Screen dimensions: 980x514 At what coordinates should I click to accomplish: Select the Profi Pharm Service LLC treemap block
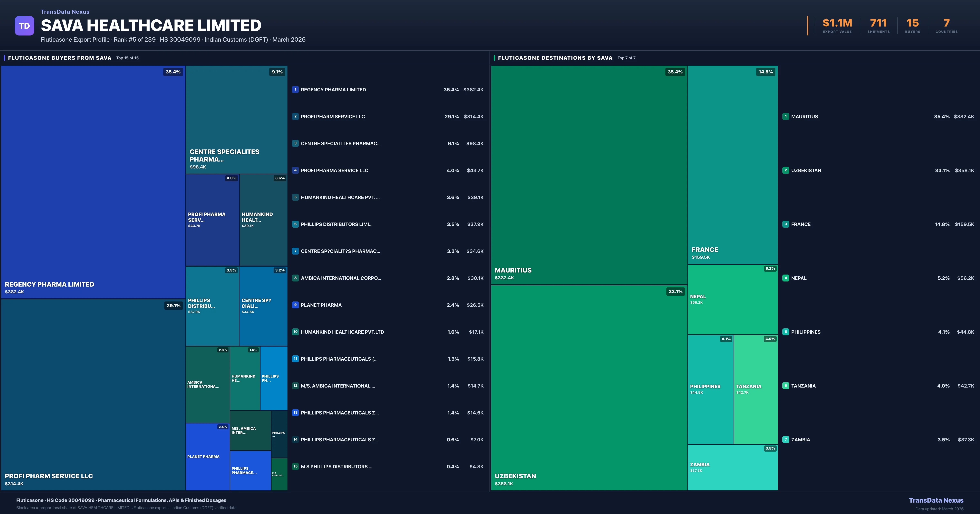[93, 394]
